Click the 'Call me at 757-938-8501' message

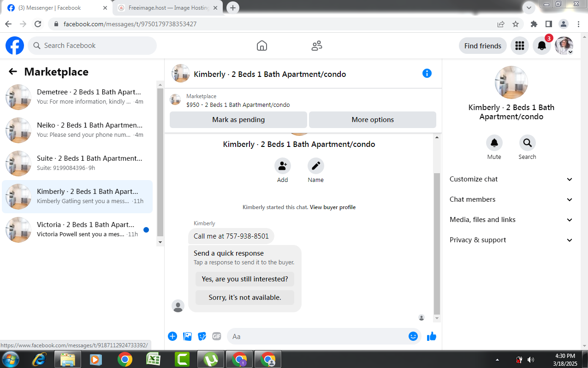coord(231,236)
